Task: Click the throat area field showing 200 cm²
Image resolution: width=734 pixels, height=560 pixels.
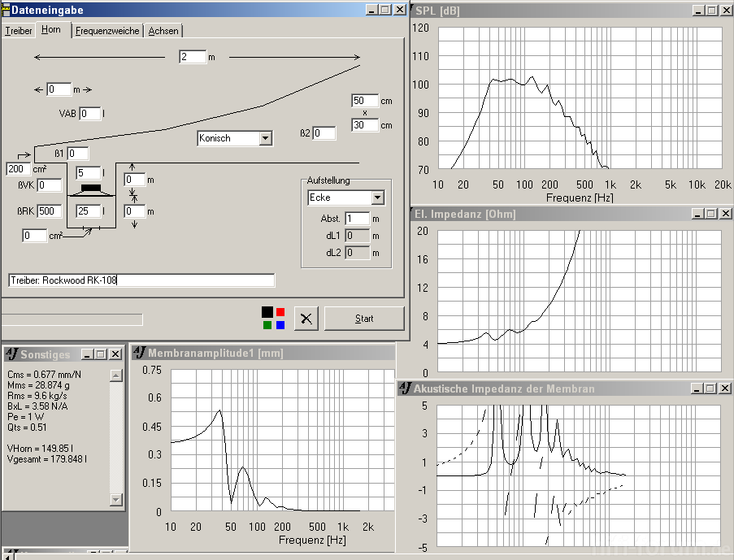Action: click(18, 168)
